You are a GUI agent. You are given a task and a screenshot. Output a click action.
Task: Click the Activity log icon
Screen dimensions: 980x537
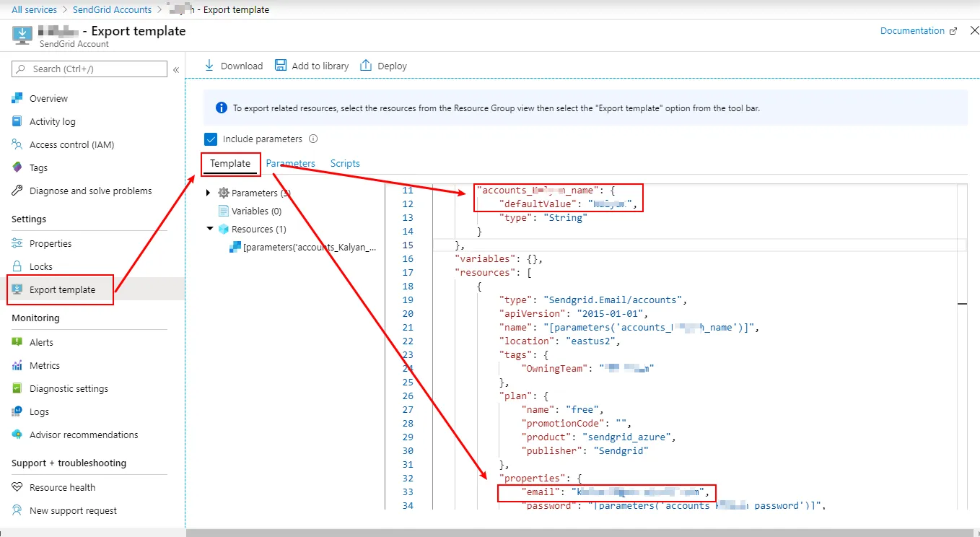click(x=17, y=121)
